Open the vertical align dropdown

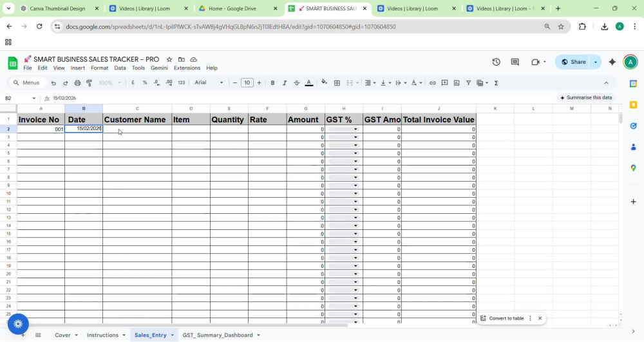tap(385, 83)
